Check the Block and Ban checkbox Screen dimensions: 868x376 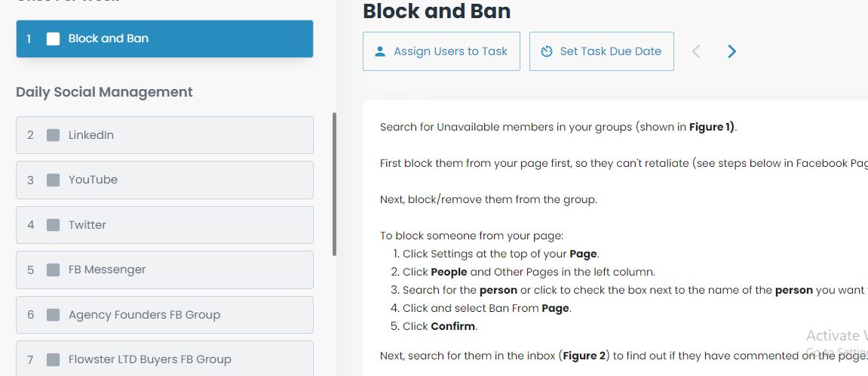click(x=53, y=39)
